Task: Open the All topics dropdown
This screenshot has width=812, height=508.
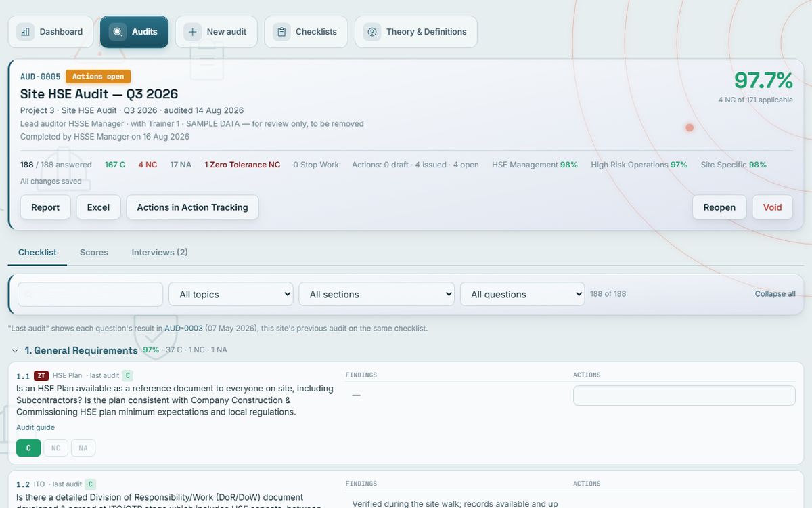Action: pos(231,294)
